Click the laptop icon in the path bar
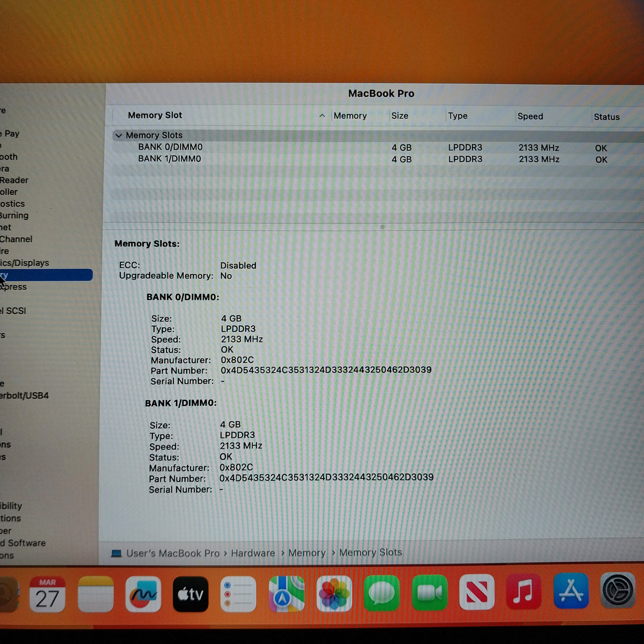Viewport: 644px width, 644px height. pyautogui.click(x=116, y=553)
